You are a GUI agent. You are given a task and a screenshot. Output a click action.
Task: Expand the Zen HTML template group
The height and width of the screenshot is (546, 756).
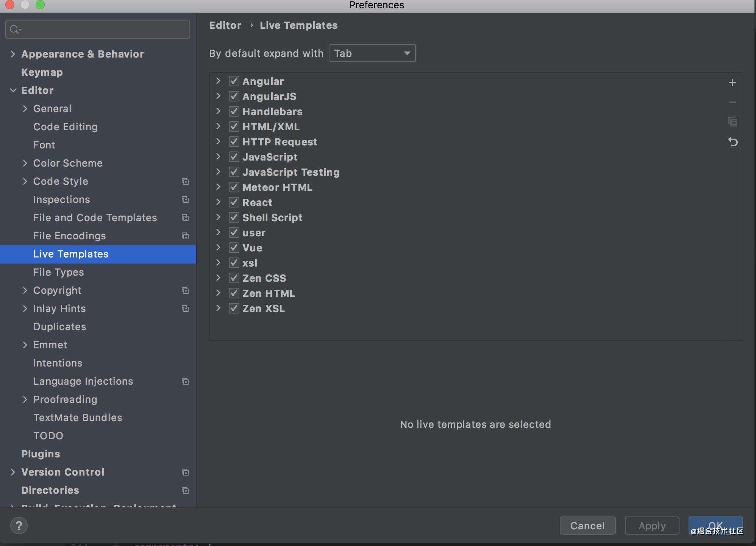218,293
